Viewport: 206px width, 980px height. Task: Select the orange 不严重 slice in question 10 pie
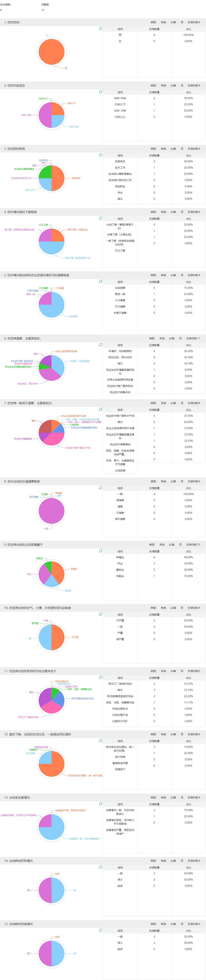(x=58, y=637)
